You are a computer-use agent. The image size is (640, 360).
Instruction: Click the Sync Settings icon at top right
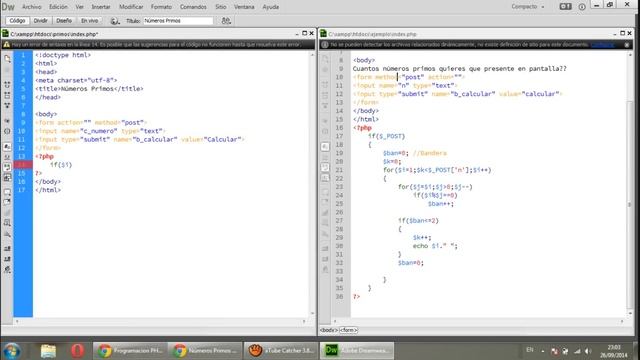(565, 7)
